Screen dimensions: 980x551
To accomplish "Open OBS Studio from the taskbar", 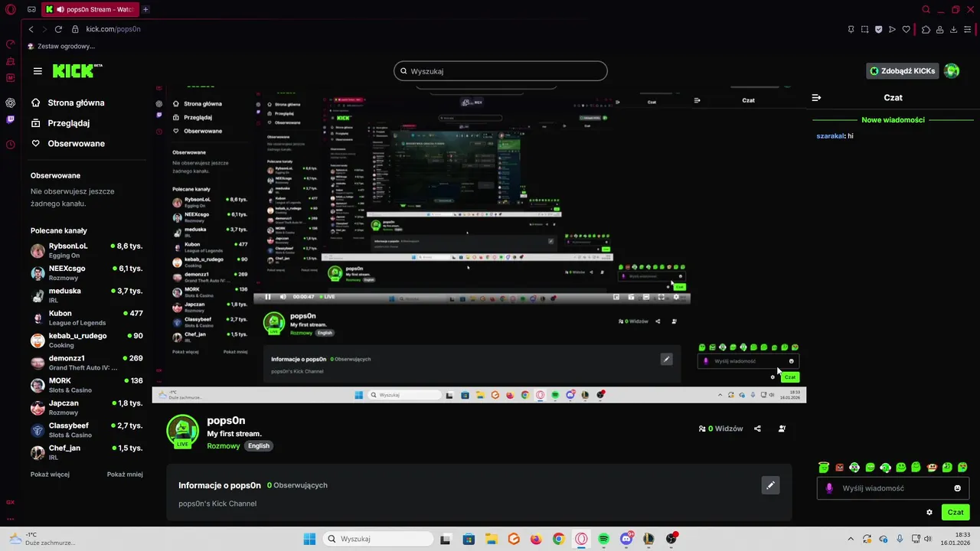I will [671, 539].
